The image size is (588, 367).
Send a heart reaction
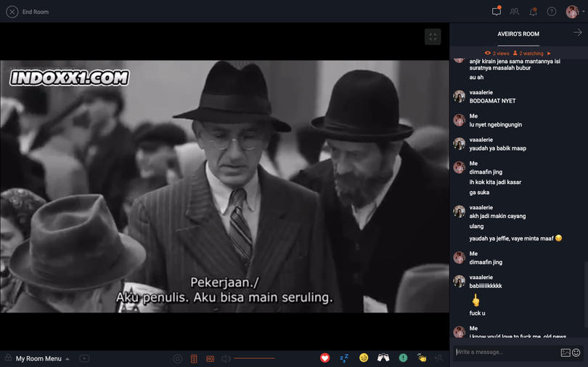click(324, 358)
